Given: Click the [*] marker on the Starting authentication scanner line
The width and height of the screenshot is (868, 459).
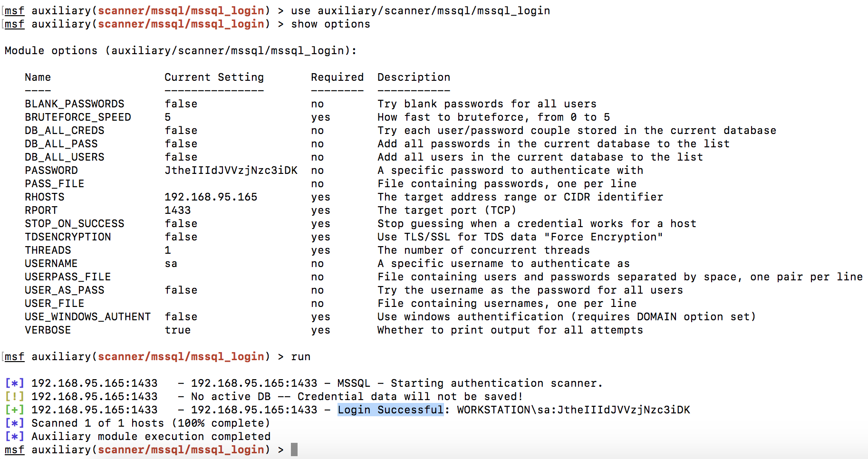Looking at the screenshot, I should [x=14, y=383].
